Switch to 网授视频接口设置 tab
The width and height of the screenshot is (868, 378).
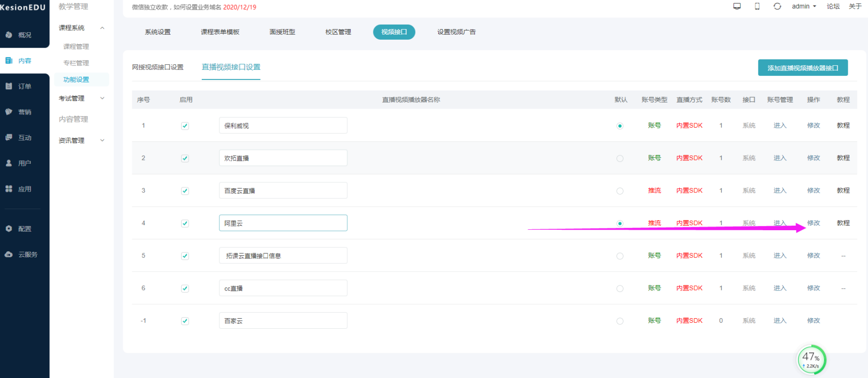[158, 67]
